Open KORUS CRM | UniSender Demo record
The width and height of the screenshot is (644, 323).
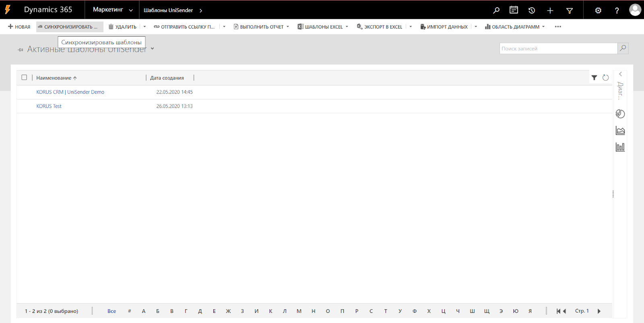point(70,92)
